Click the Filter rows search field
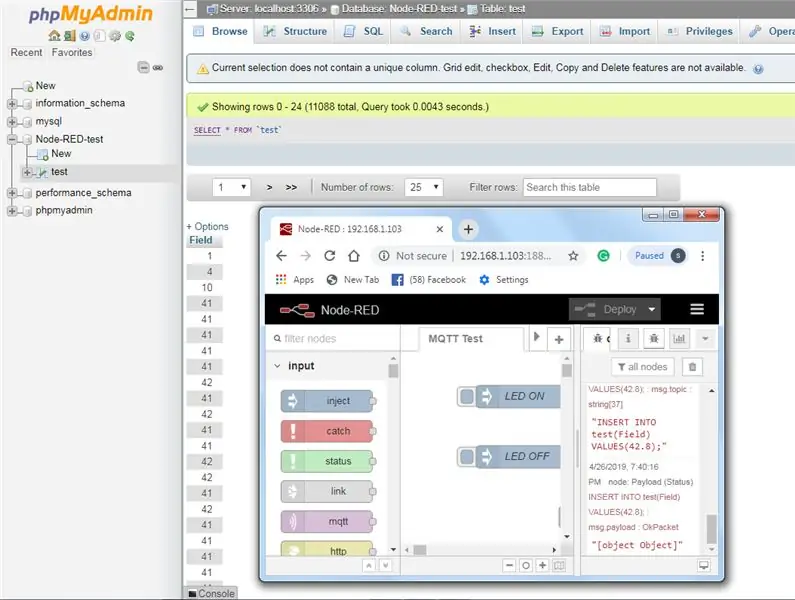 point(590,187)
